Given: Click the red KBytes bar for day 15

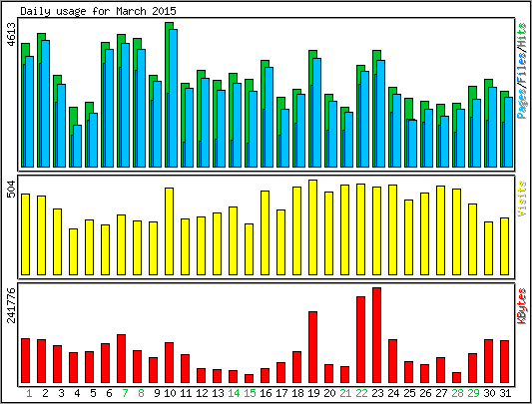Looking at the screenshot, I should click(250, 378).
